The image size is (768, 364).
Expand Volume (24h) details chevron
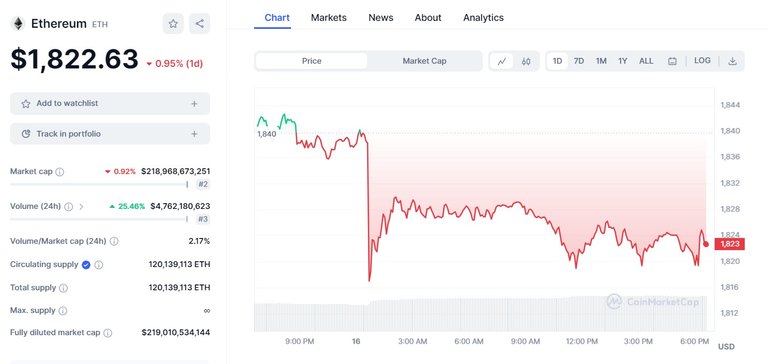81,207
